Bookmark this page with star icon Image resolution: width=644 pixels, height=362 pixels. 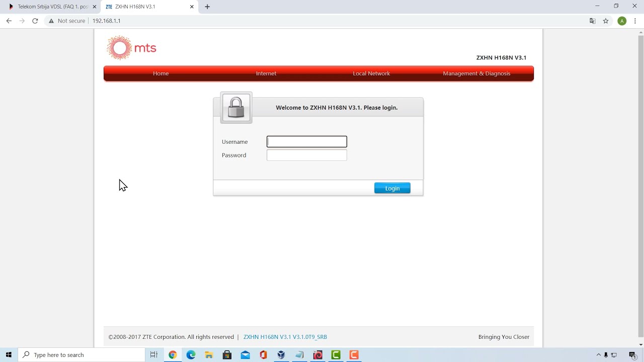[x=606, y=21]
